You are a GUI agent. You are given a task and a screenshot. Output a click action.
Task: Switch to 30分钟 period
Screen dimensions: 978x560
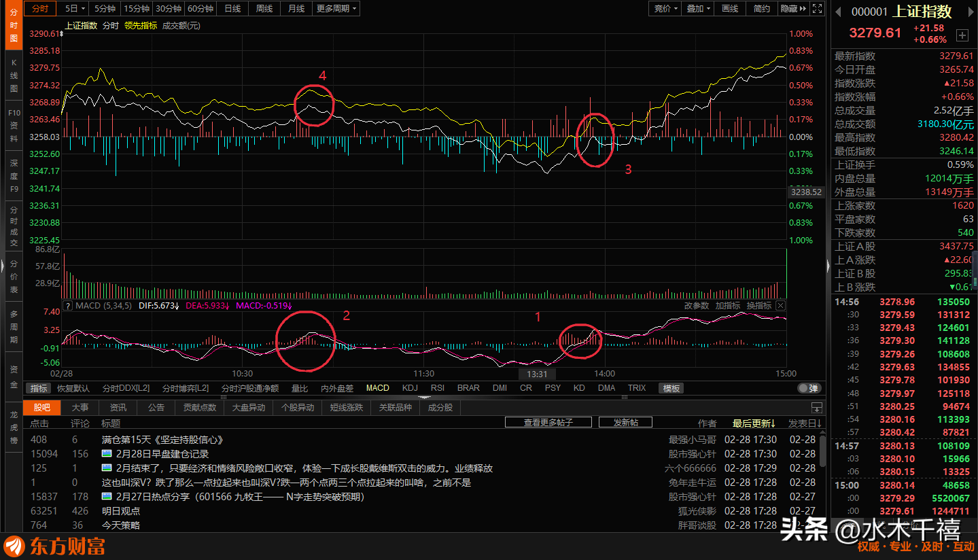[168, 9]
